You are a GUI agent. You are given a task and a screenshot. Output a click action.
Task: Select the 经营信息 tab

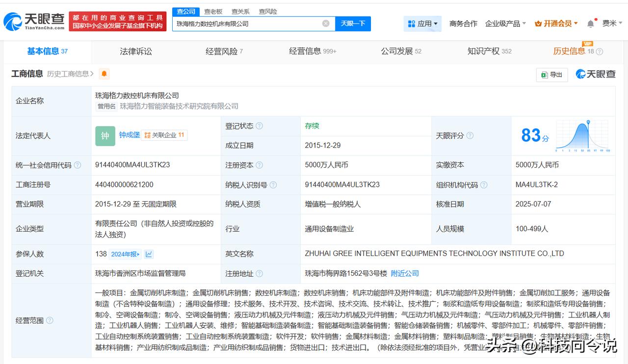313,52
